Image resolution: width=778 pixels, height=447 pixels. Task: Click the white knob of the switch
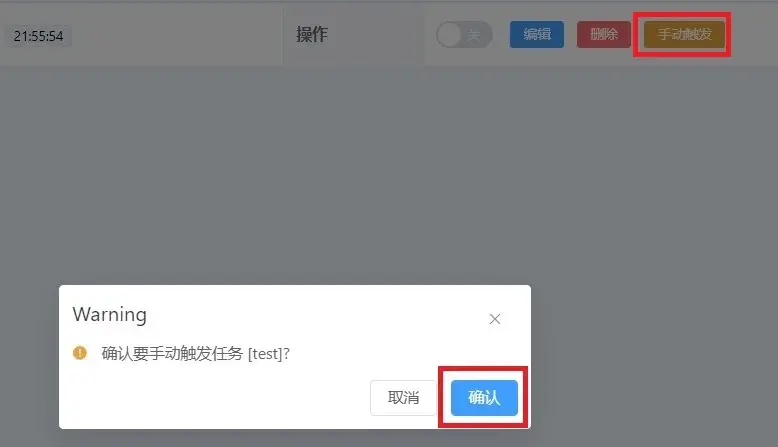click(450, 35)
